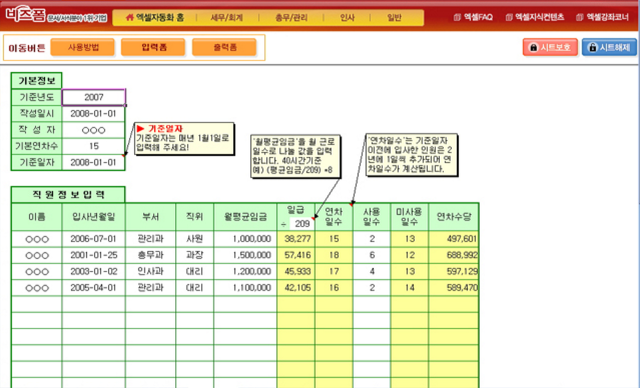Select the 인사과 department cell

pyautogui.click(x=151, y=271)
